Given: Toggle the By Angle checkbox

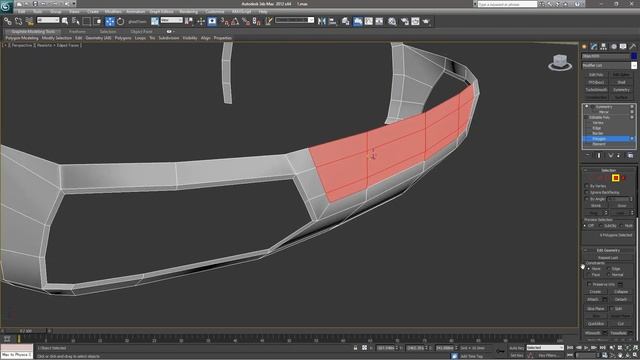Looking at the screenshot, I should coord(587,199).
